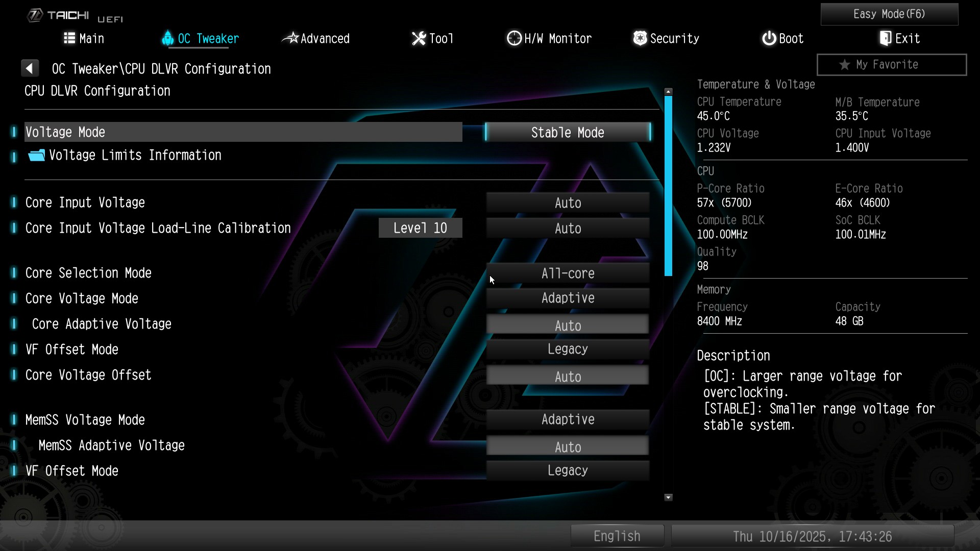Click the Tool wrench icon
The height and width of the screenshot is (551, 980).
419,38
